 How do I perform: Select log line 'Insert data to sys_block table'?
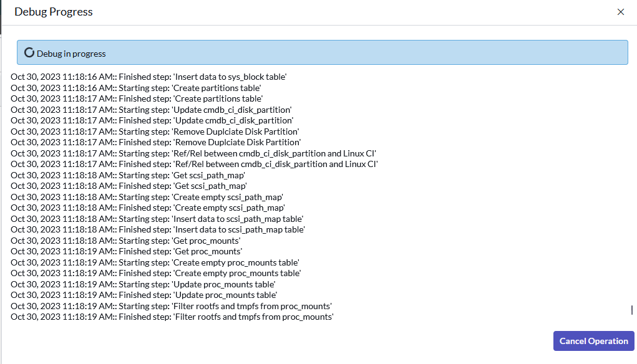[148, 76]
